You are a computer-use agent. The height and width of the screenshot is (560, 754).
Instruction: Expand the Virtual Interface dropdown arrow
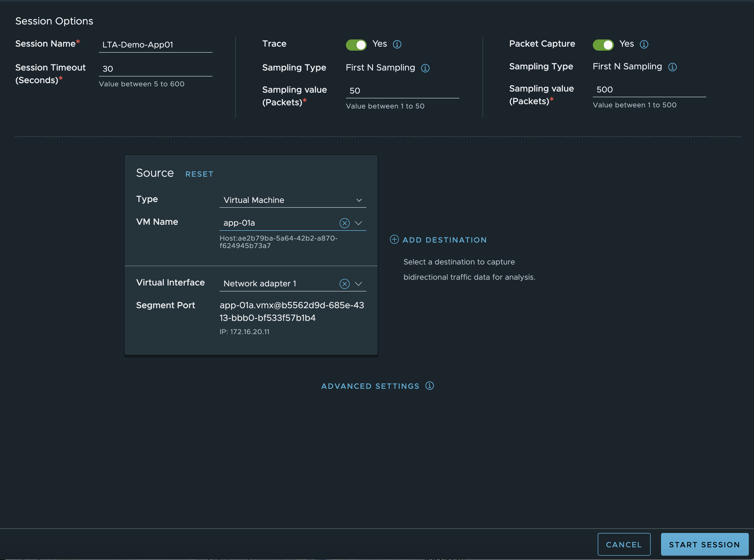point(359,284)
